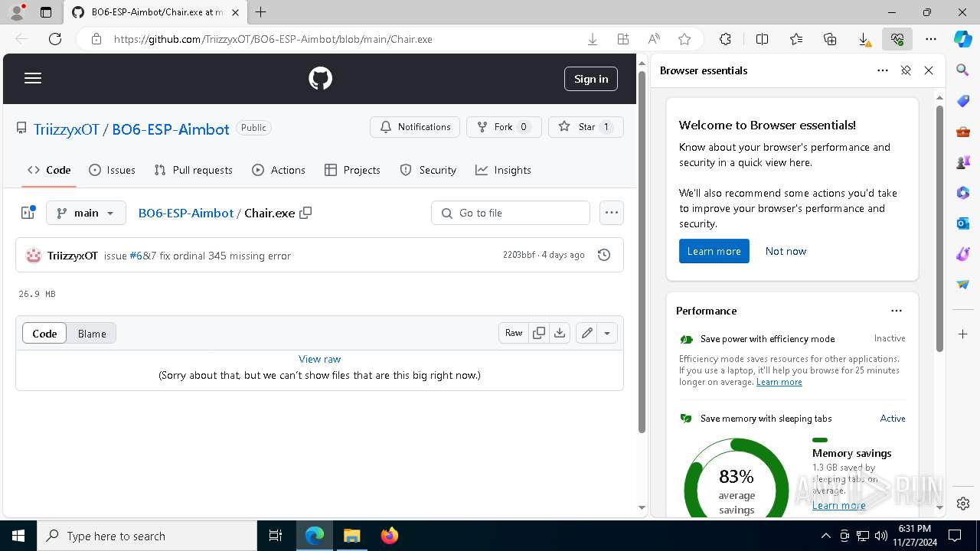Open the Outlook sidebar icon
980x551 pixels.
pyautogui.click(x=963, y=223)
